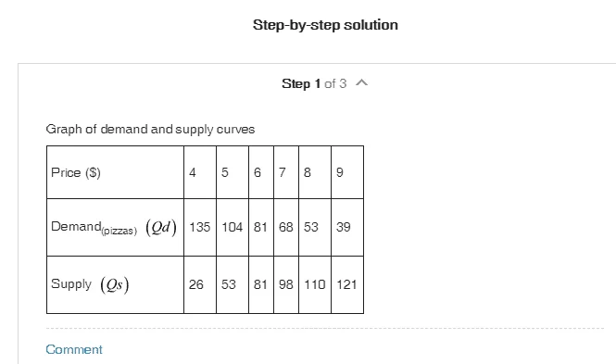Click the supply value 26 cell
The image size is (616, 364).
(200, 284)
